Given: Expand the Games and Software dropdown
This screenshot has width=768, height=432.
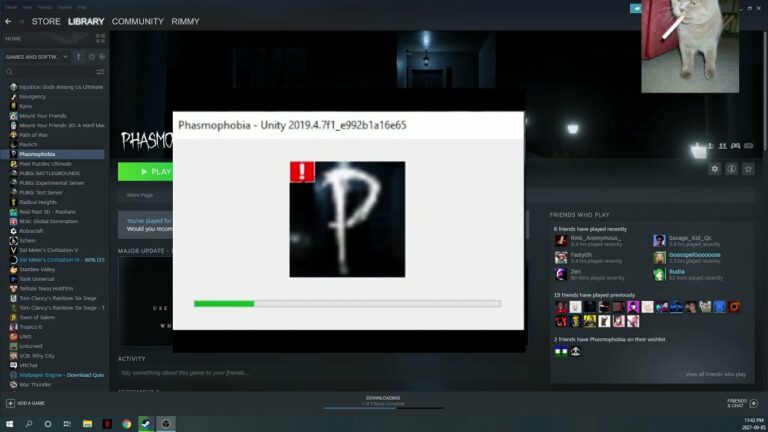Looking at the screenshot, I should point(36,57).
